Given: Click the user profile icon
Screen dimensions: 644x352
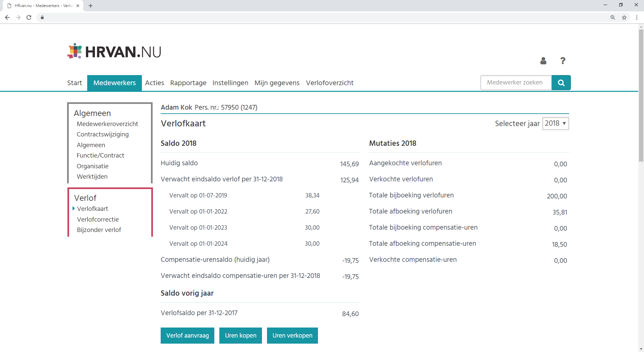Looking at the screenshot, I should pos(543,61).
